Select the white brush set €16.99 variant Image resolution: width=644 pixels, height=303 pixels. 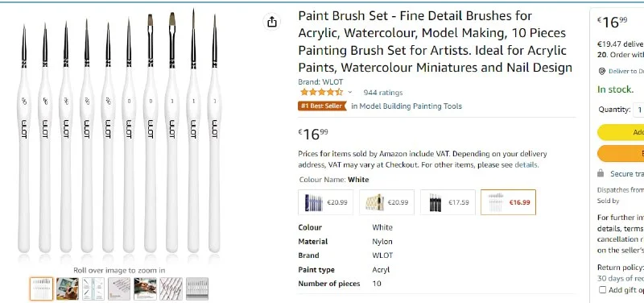tap(509, 202)
